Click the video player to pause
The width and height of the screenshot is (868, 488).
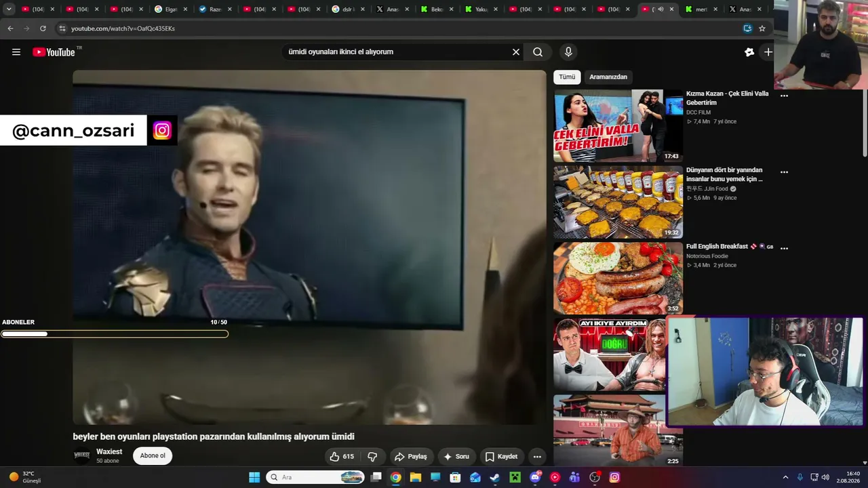[x=309, y=247]
